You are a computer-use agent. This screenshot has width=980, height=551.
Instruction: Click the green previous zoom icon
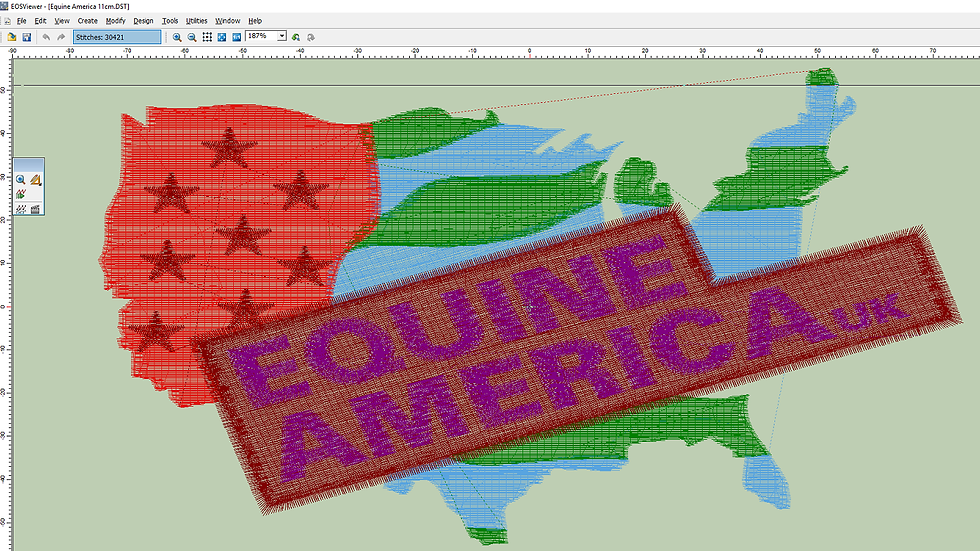point(296,37)
